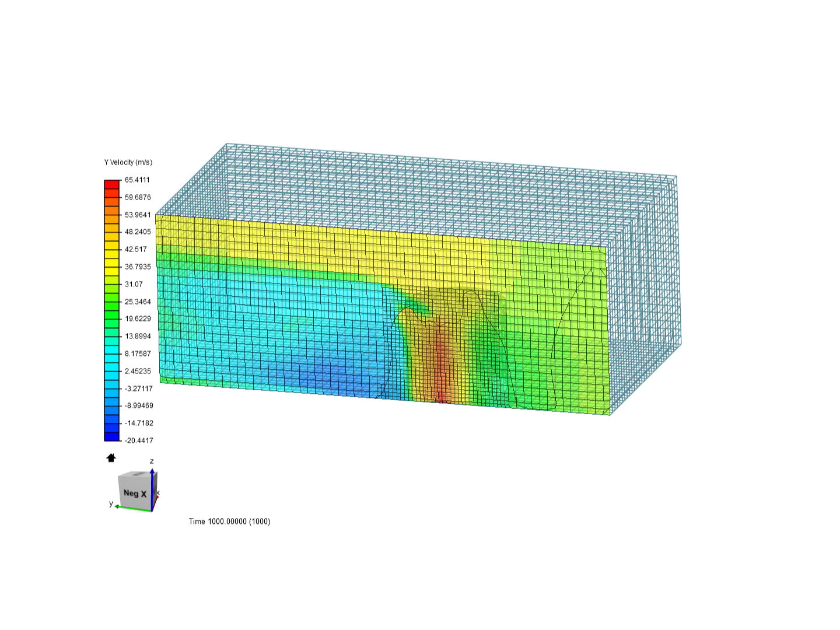
Task: Click the dark blue legend band at bottom
Action: [112, 436]
